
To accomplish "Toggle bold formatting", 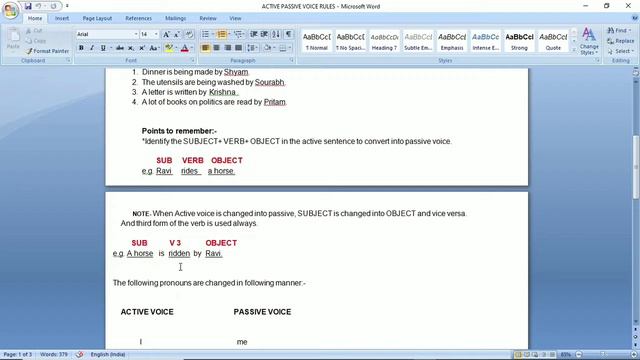I will point(81,48).
